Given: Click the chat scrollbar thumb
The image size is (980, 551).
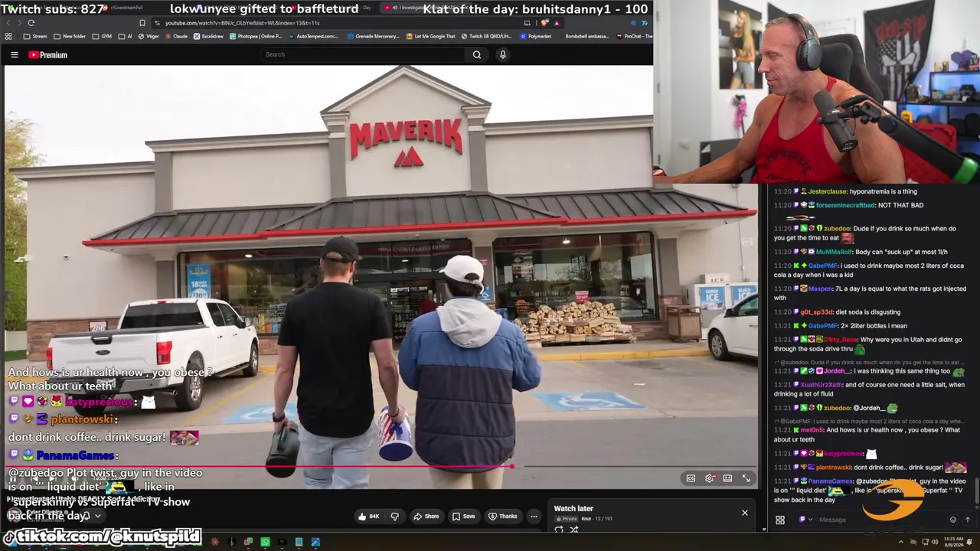Looking at the screenshot, I should 976,490.
